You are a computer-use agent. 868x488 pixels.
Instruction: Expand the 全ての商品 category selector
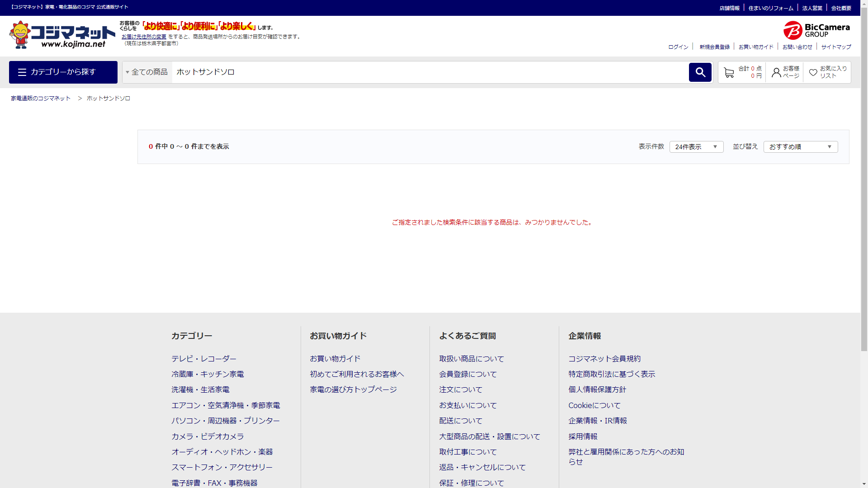click(x=147, y=72)
